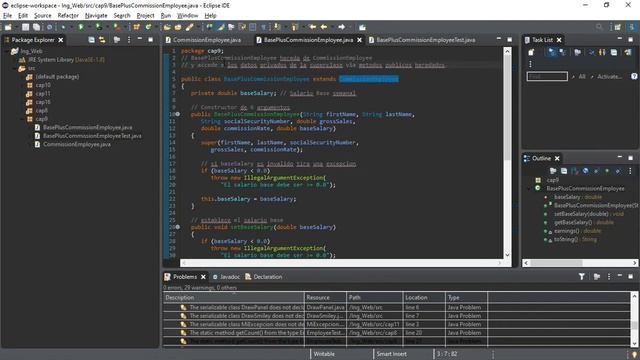Close the Package Explorer tab
Screen dimensions: 640x360
61,40
